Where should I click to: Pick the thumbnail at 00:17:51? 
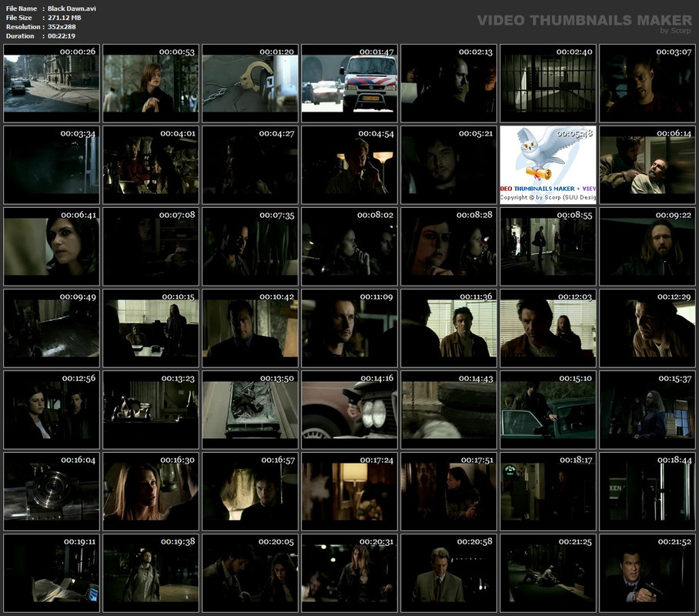[x=449, y=491]
